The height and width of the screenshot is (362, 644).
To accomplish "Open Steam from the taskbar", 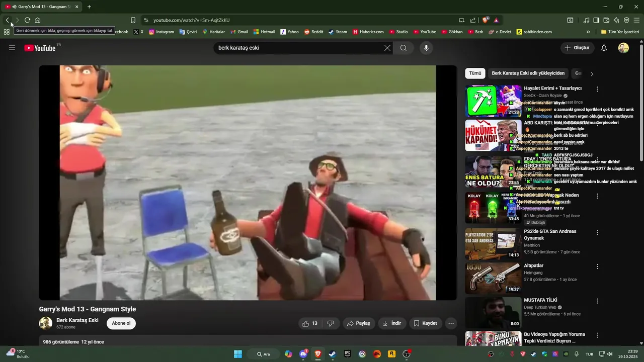I will [333, 354].
